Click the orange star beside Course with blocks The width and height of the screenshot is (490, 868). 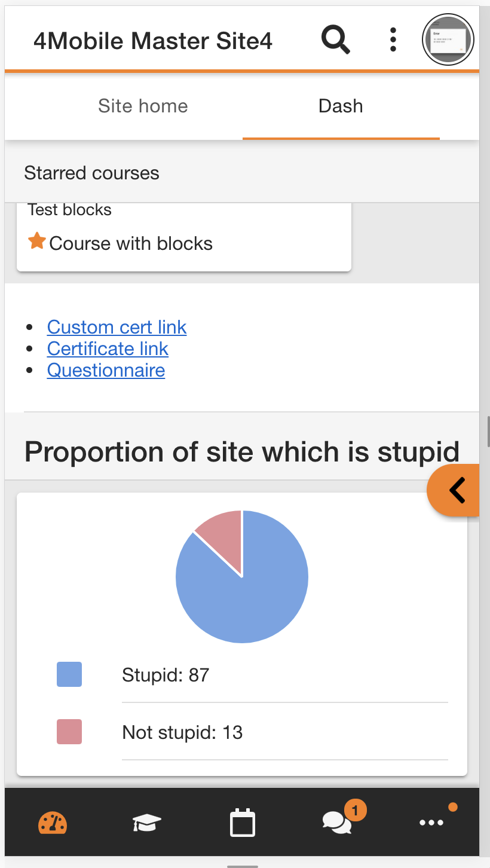click(x=37, y=242)
